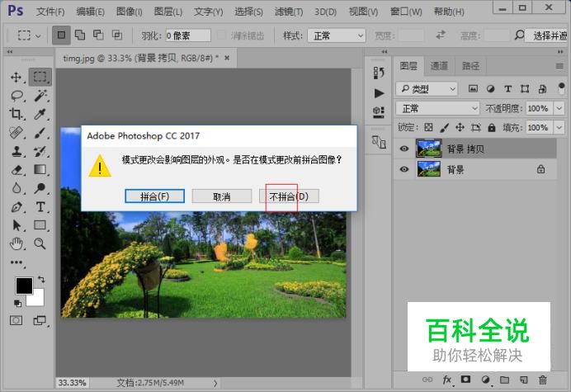This screenshot has width=571, height=392.
Task: Switch to the 路径 tab
Action: pyautogui.click(x=470, y=65)
